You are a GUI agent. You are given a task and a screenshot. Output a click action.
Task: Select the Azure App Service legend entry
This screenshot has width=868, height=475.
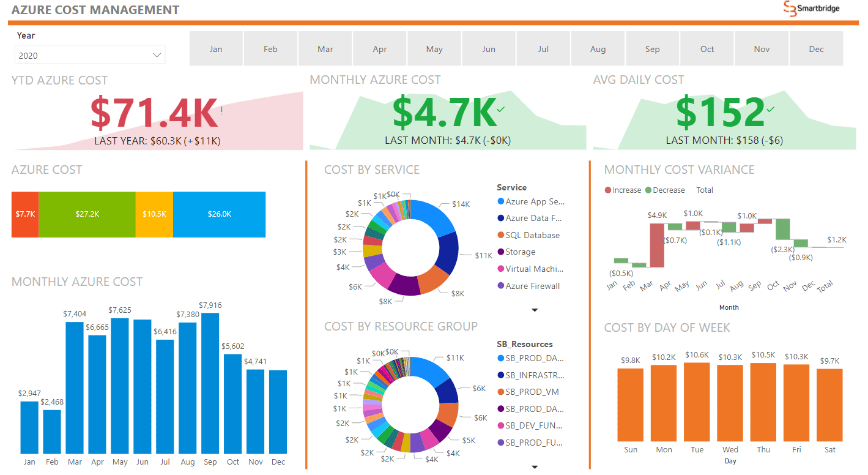point(531,201)
